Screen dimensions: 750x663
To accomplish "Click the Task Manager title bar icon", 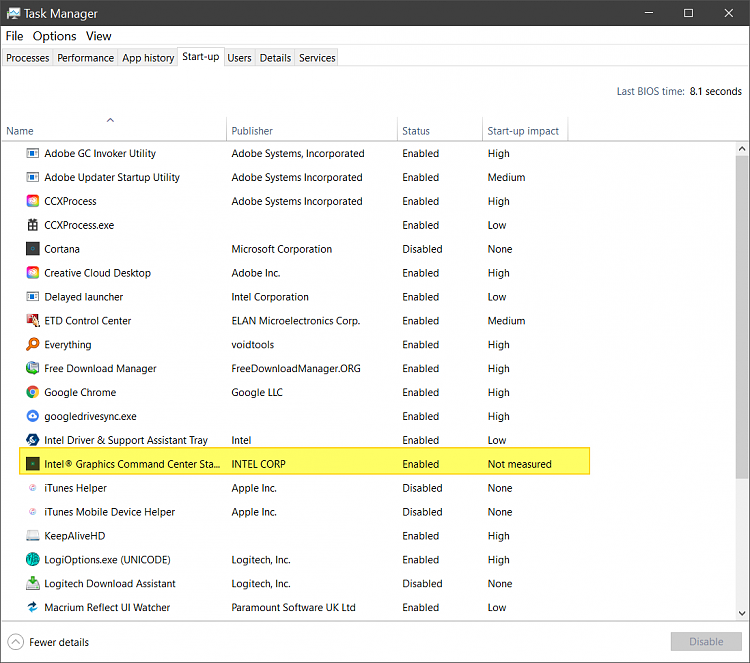I will pos(13,13).
